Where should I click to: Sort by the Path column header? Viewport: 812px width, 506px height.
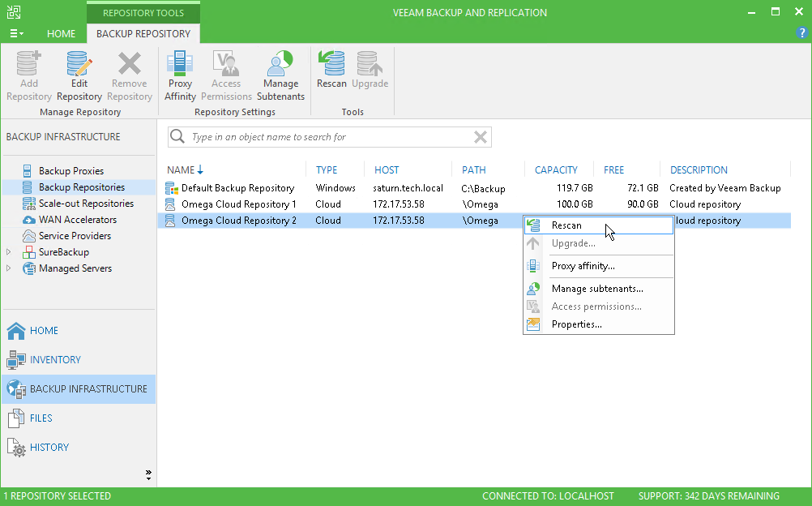click(474, 170)
